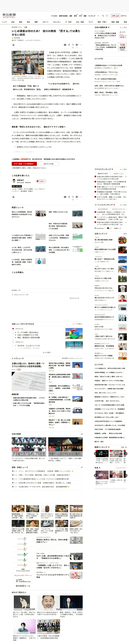129x644 pixels.
Task: Select the フェイスブック social ranking tab
Action: 103,209
